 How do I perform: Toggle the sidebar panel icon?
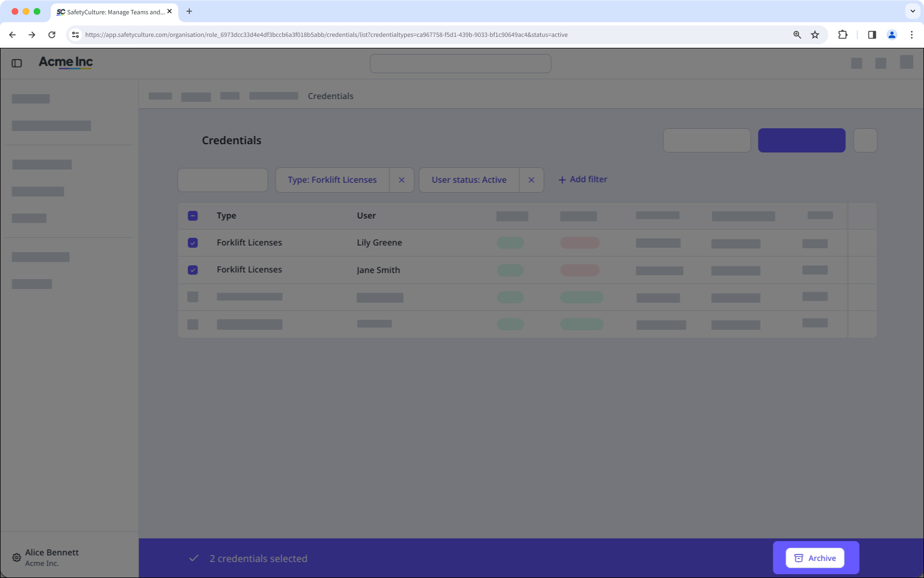(16, 63)
